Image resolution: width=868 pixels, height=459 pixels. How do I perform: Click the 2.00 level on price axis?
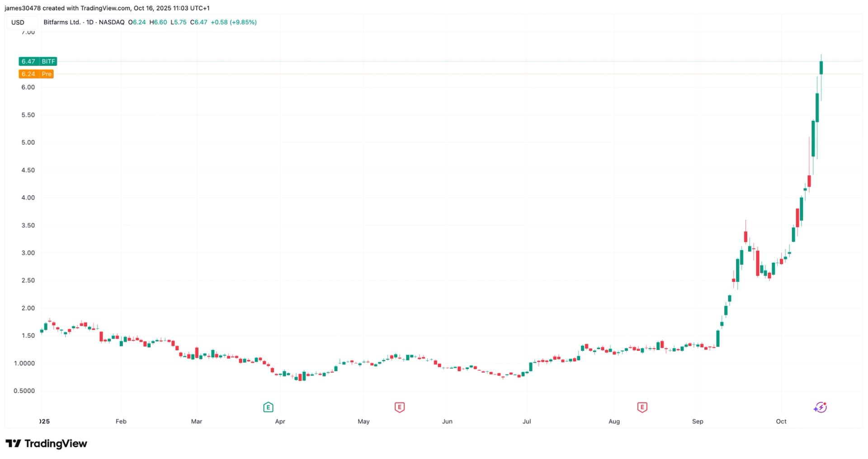[28, 308]
